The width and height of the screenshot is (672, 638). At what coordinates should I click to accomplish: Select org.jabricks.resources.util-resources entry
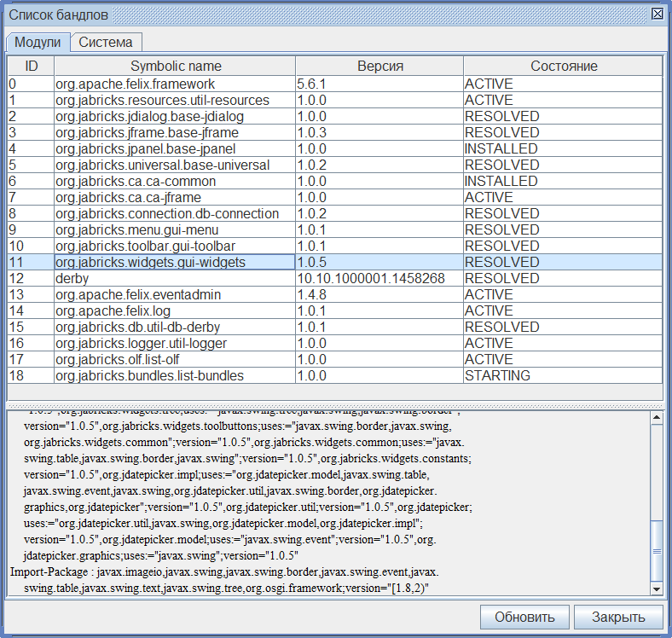click(x=175, y=100)
